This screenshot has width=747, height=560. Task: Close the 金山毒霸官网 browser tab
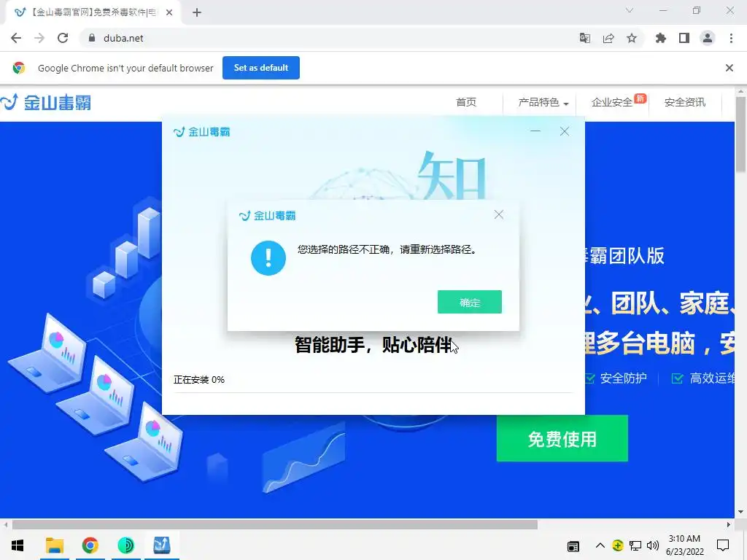click(x=169, y=12)
